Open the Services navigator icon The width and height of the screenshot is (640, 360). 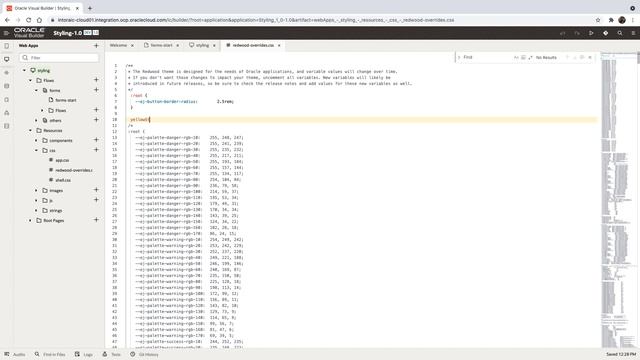(x=7, y=73)
